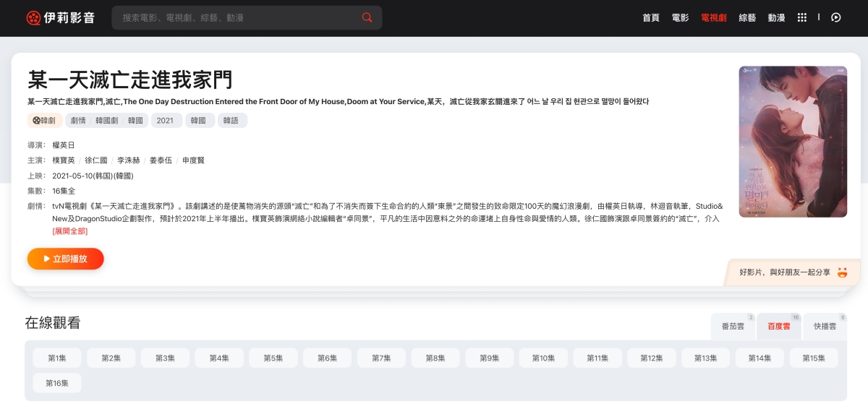Image resolution: width=868 pixels, height=417 pixels.
Task: Click the 韓語 language tag
Action: 232,121
